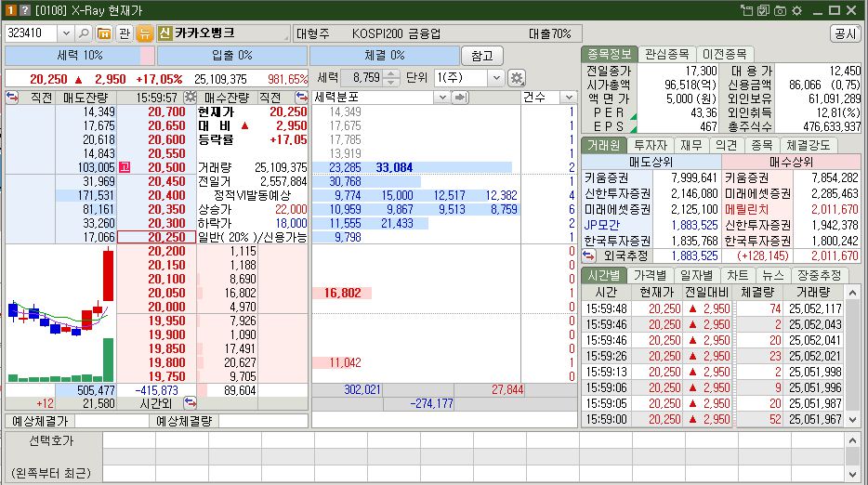
Task: Select the 체결강도 tab
Action: (809, 145)
